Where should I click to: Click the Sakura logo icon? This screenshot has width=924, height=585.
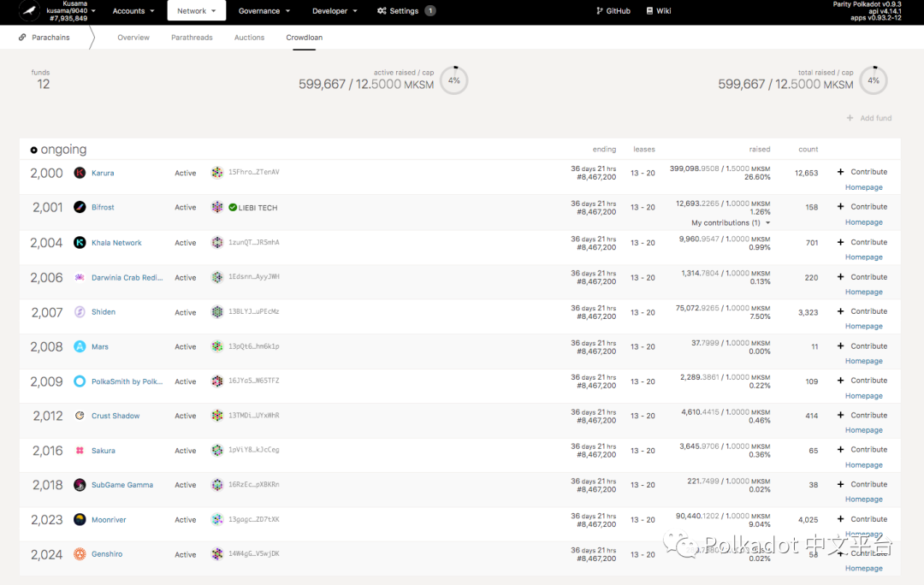(80, 450)
